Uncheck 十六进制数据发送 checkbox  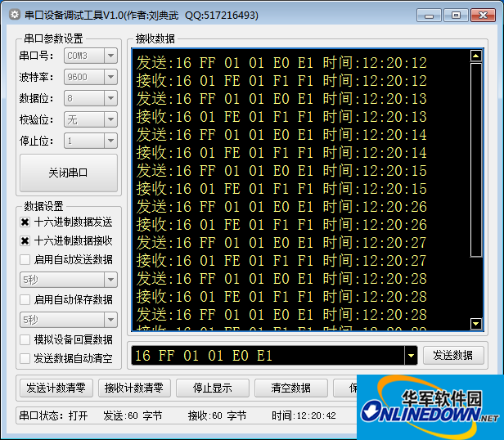[x=25, y=222]
